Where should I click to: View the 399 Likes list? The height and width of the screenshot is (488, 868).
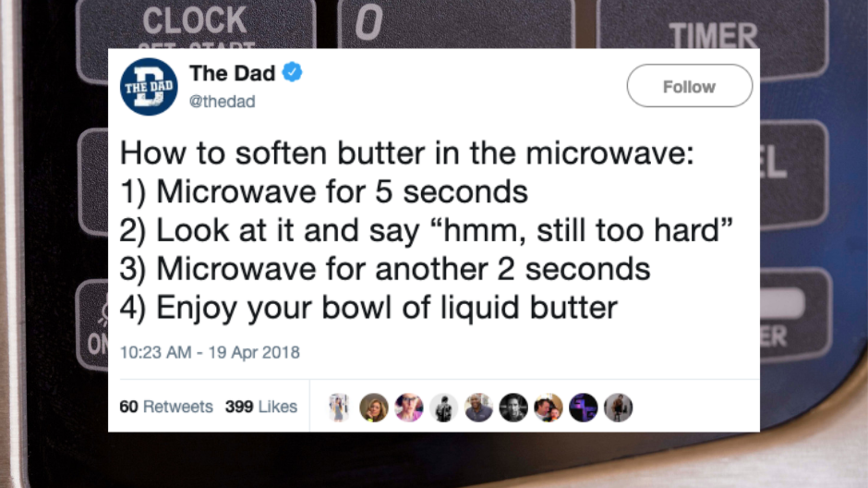[261, 406]
